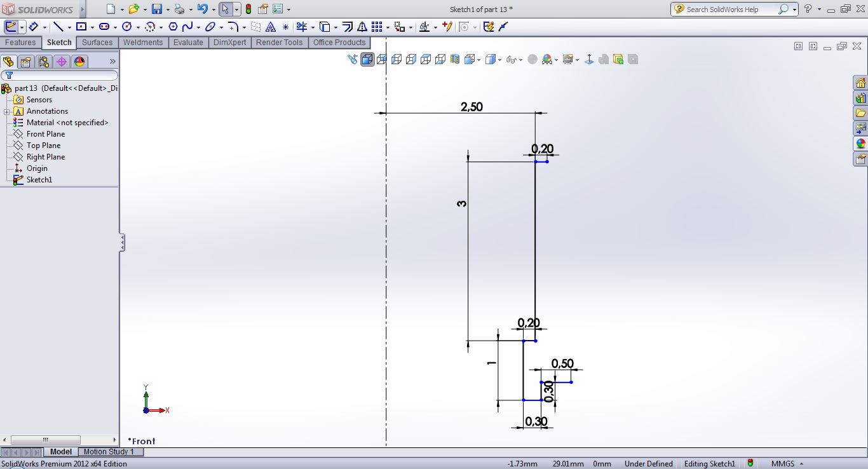Select Front Plane in feature tree

(x=45, y=134)
